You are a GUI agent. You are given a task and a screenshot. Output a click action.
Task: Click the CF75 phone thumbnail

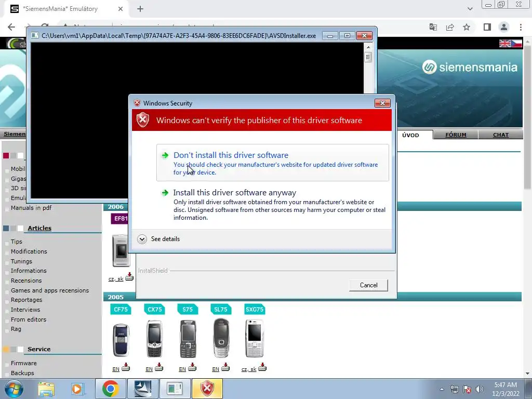tap(121, 340)
